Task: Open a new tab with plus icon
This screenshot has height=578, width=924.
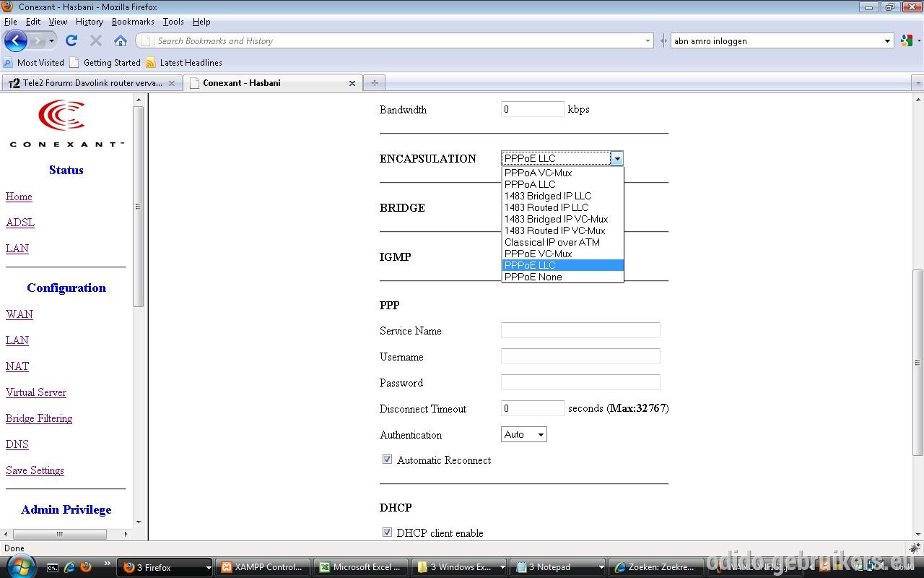Action: pyautogui.click(x=374, y=83)
